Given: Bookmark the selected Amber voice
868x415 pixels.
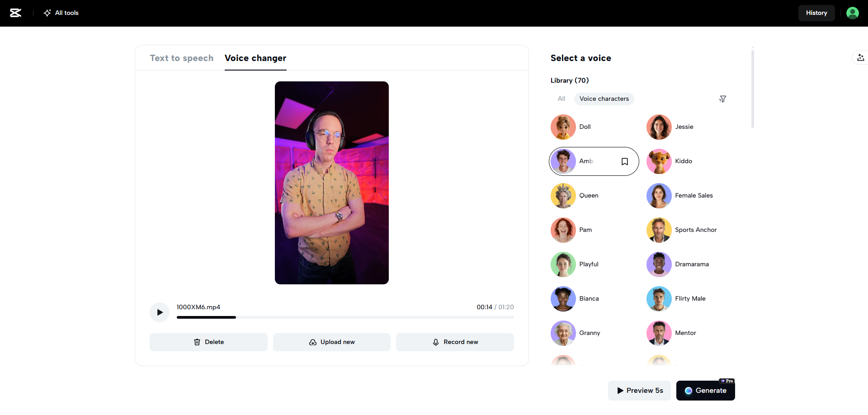Looking at the screenshot, I should pos(625,161).
